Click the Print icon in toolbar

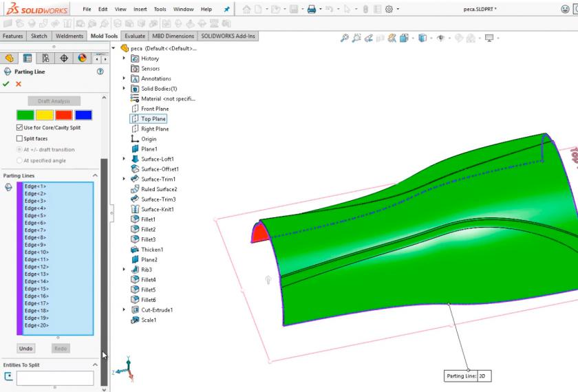tap(312, 10)
